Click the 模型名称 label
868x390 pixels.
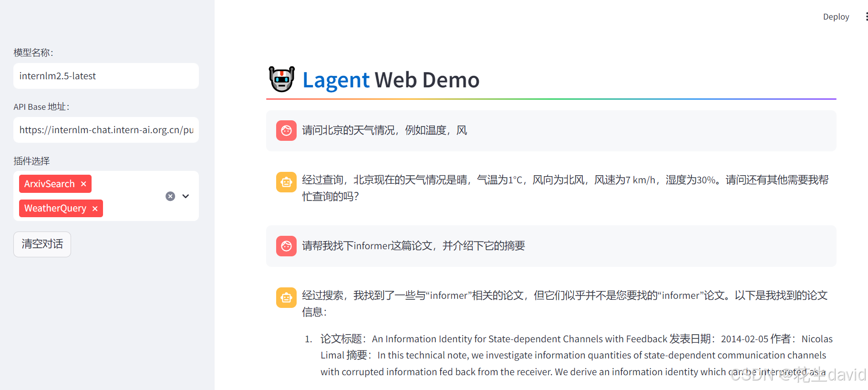click(x=33, y=53)
